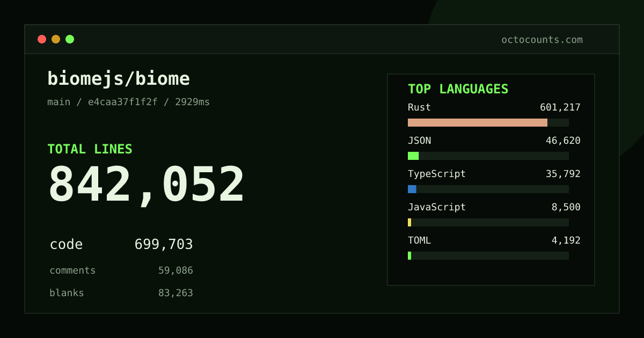Click the TOTAL LINES heading
This screenshot has height=338, width=644.
coord(90,149)
